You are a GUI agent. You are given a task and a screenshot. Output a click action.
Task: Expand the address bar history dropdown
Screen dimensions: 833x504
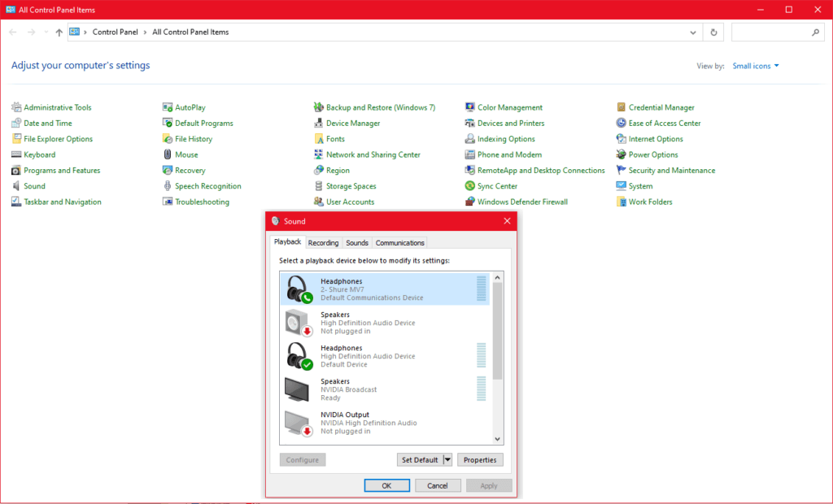pos(693,33)
